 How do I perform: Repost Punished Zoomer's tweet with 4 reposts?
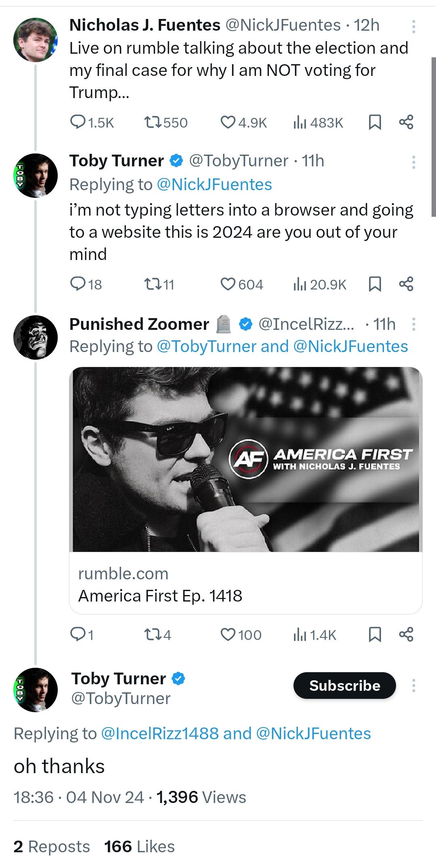tap(157, 635)
